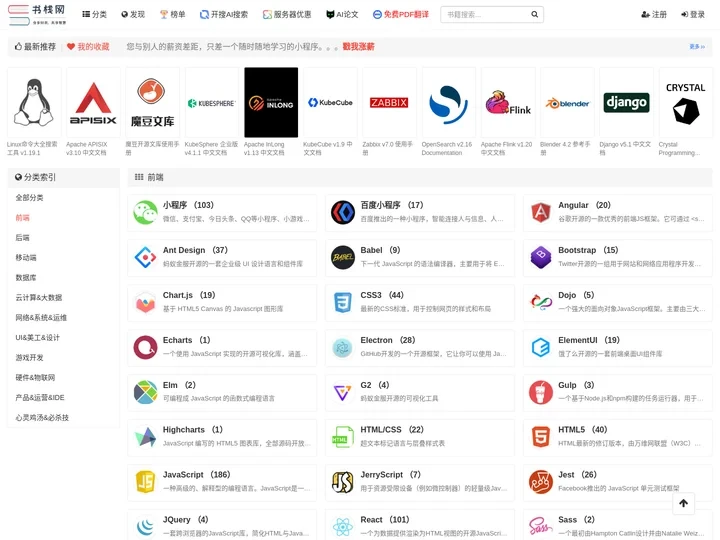This screenshot has height=540, width=720.
Task: Click the 小程序 WeChat green icon
Action: [146, 213]
